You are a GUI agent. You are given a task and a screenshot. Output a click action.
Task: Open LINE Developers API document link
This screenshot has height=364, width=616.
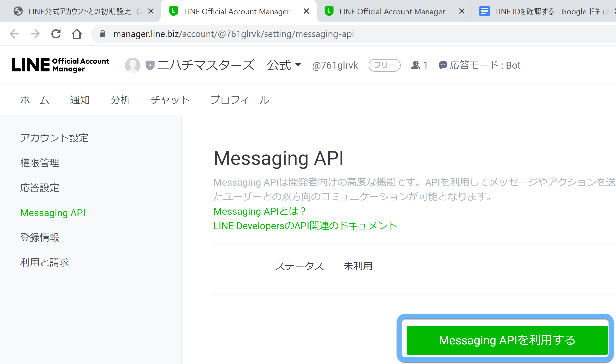pos(305,226)
